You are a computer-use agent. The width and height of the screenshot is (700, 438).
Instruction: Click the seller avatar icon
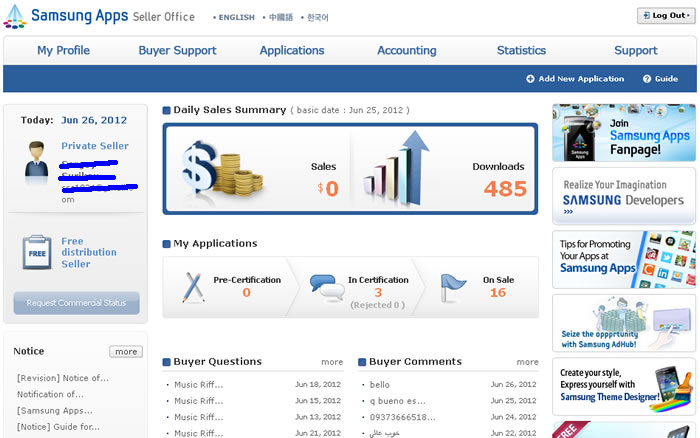(36, 160)
